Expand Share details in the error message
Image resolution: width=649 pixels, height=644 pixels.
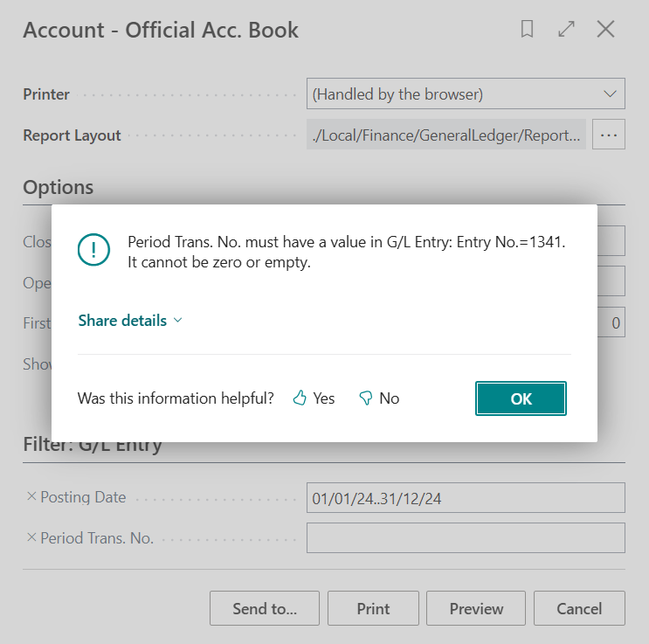pos(130,321)
